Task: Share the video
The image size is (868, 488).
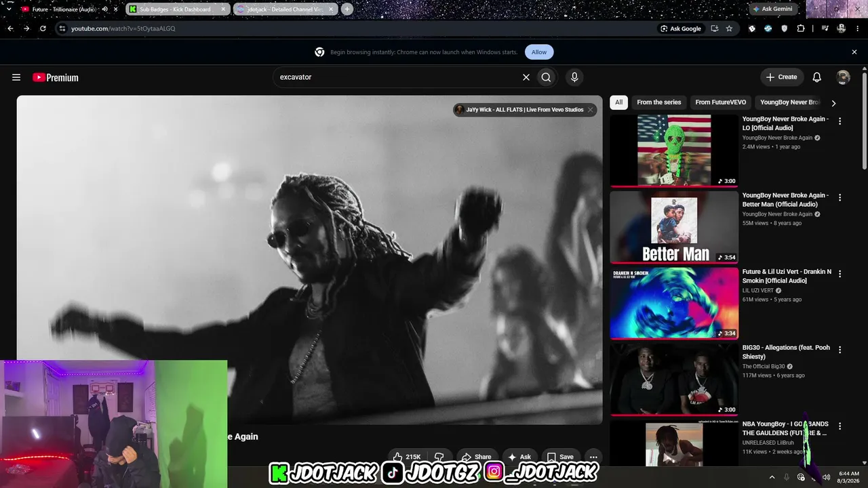Action: click(476, 457)
